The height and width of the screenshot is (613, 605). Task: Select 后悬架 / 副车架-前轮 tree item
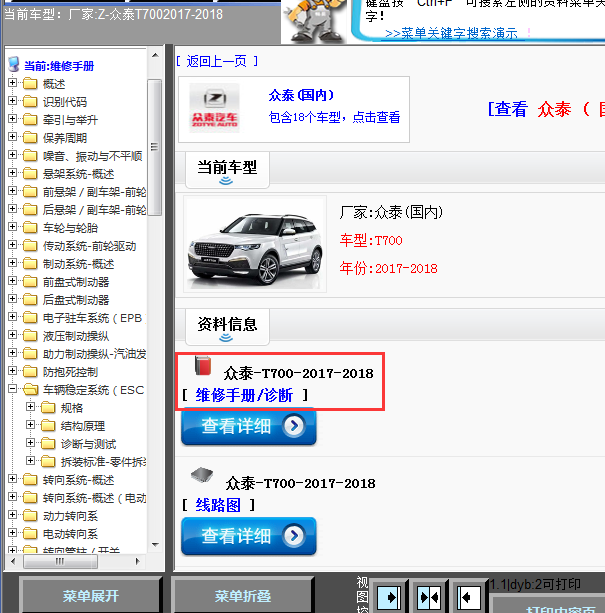94,210
